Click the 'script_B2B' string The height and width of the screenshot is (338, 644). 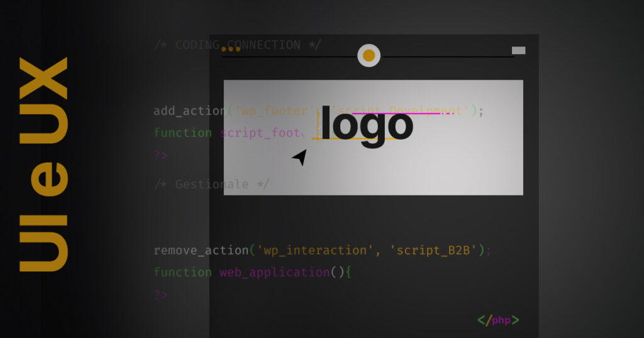tap(434, 250)
